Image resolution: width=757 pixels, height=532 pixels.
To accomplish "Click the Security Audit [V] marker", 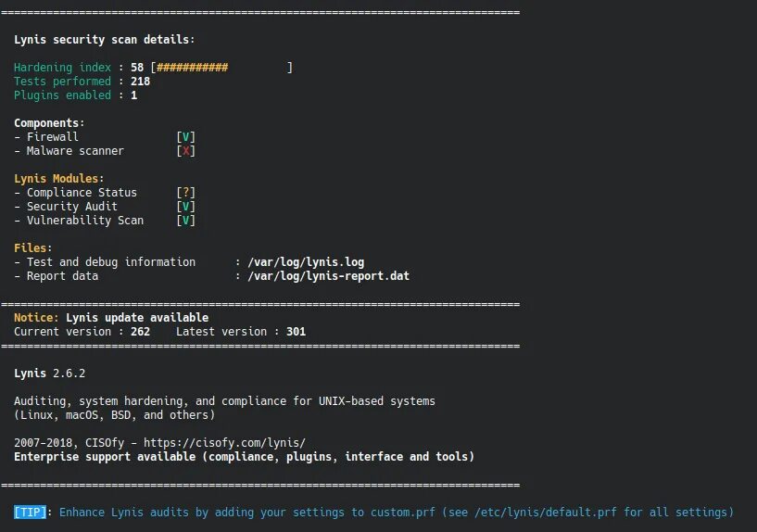I will [x=186, y=207].
